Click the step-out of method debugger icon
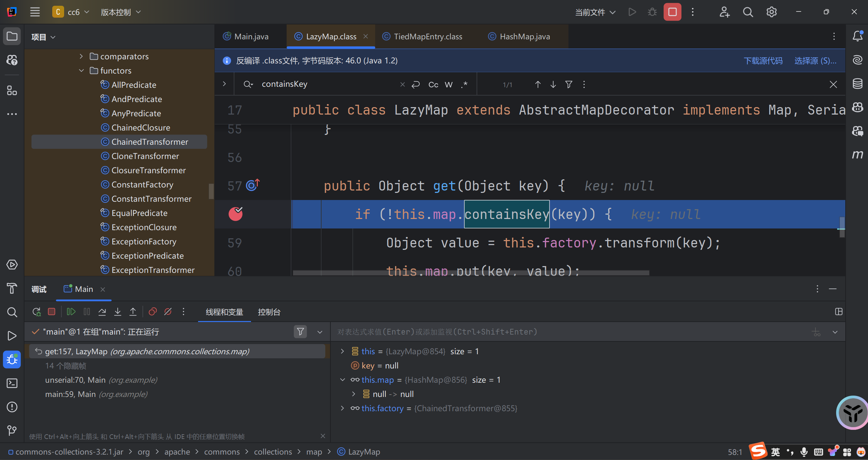This screenshot has width=868, height=460. coord(133,312)
